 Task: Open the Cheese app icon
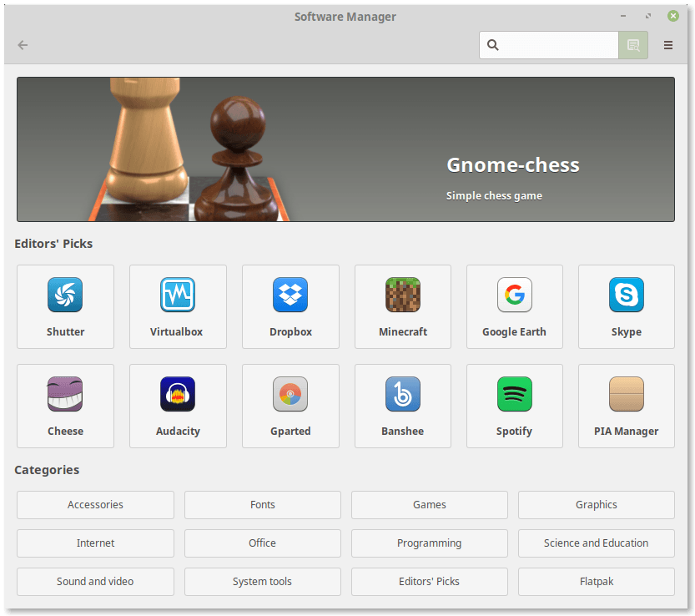(65, 394)
